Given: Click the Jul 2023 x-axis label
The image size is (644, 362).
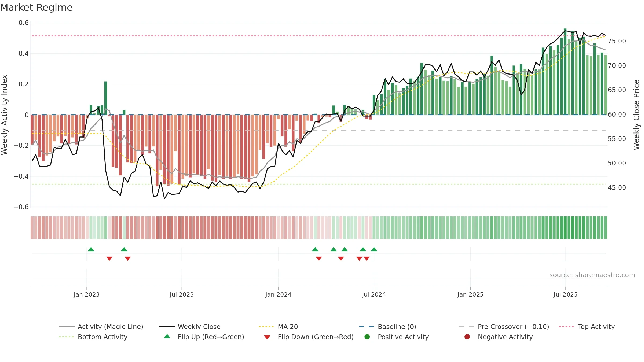Looking at the screenshot, I should [182, 294].
